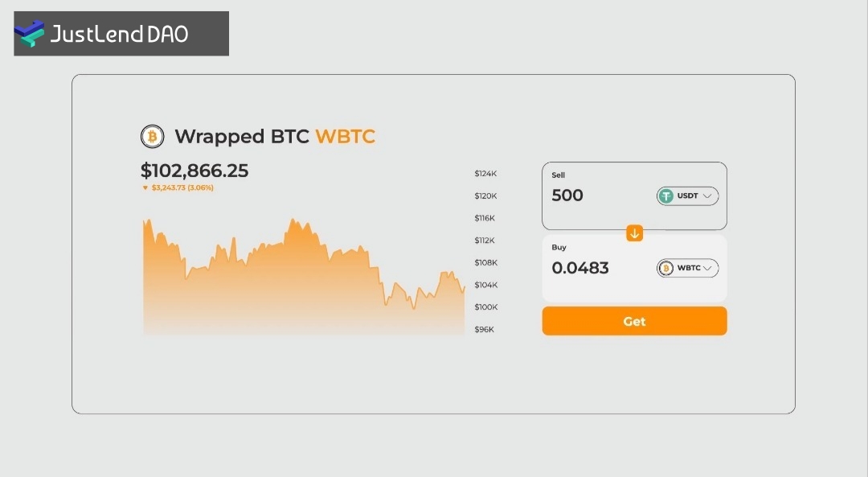This screenshot has width=868, height=477.
Task: Click the JustLend DAO brand name text
Action: tap(119, 34)
